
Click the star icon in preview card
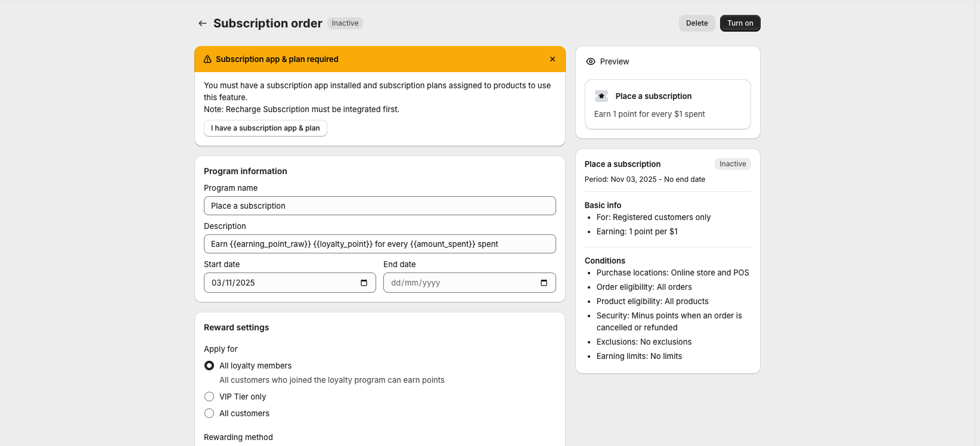(601, 96)
